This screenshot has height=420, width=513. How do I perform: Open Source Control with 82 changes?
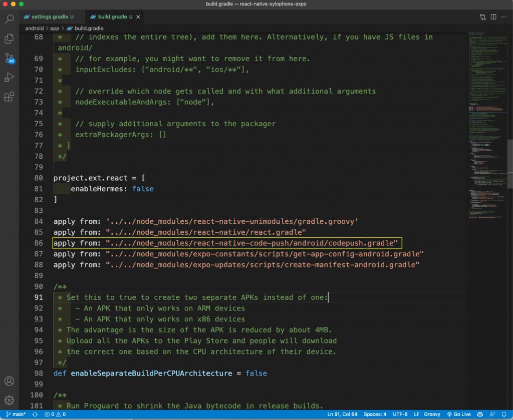click(x=9, y=58)
